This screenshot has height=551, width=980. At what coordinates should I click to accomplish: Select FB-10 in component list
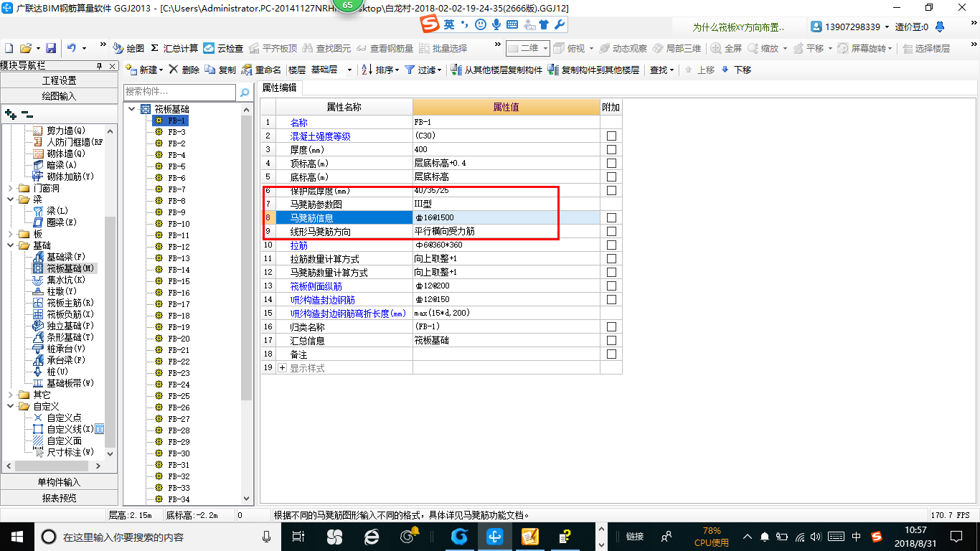pyautogui.click(x=179, y=224)
